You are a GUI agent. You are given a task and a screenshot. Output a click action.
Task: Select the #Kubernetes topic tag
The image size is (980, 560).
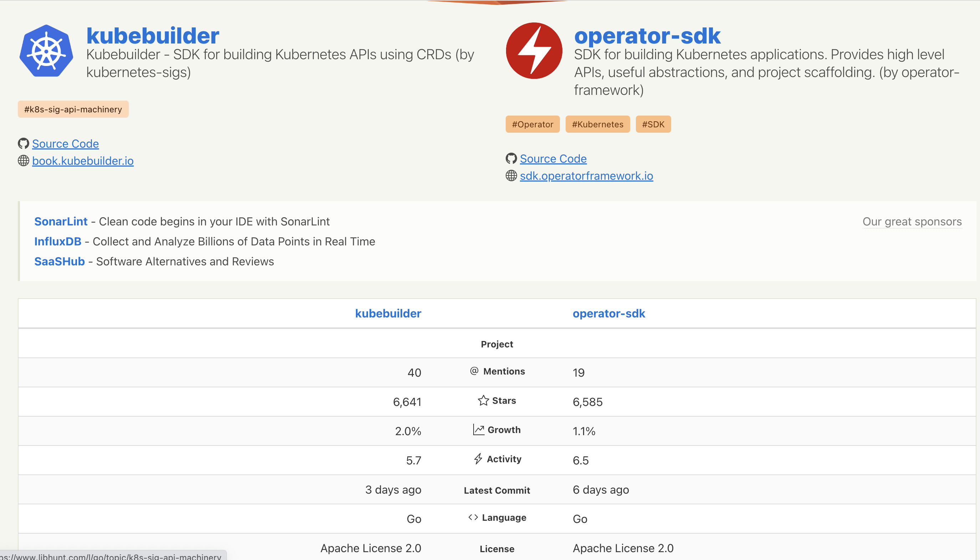597,124
